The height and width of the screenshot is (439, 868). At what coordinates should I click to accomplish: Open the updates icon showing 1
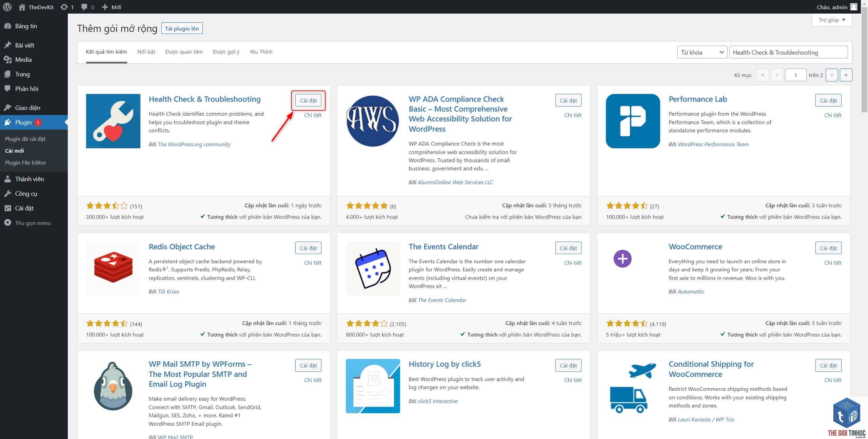(x=67, y=7)
